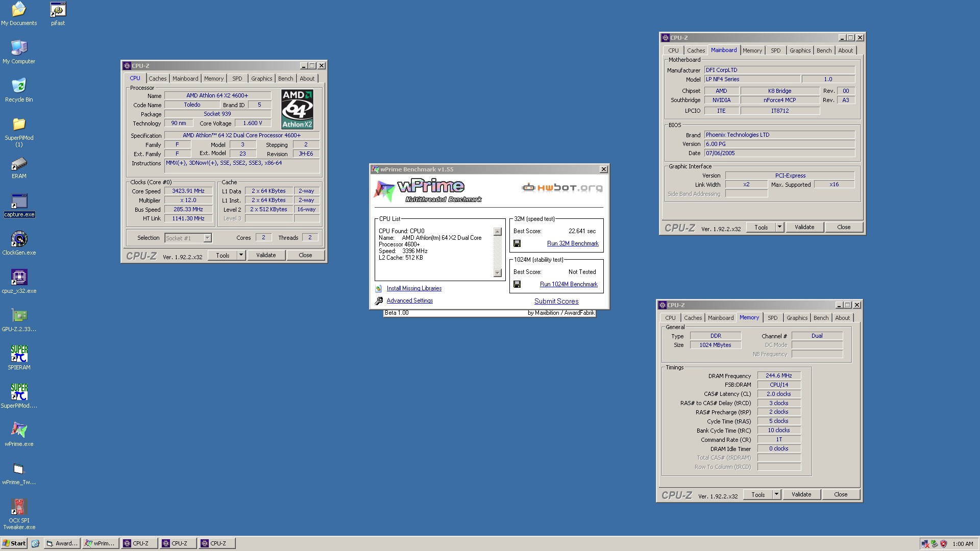Click the save icon for 32M score
The image size is (980, 551).
point(517,243)
